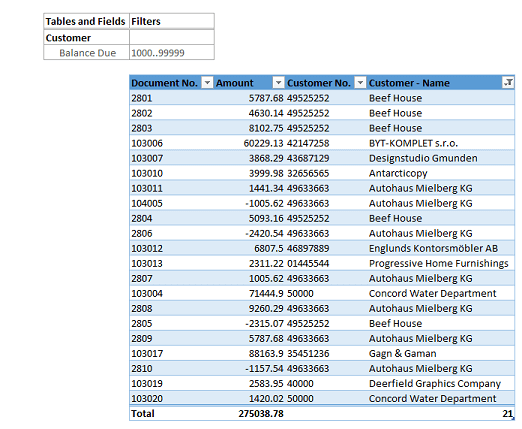Select the Filters header cell
This screenshot has width=522, height=429.
coord(172,21)
